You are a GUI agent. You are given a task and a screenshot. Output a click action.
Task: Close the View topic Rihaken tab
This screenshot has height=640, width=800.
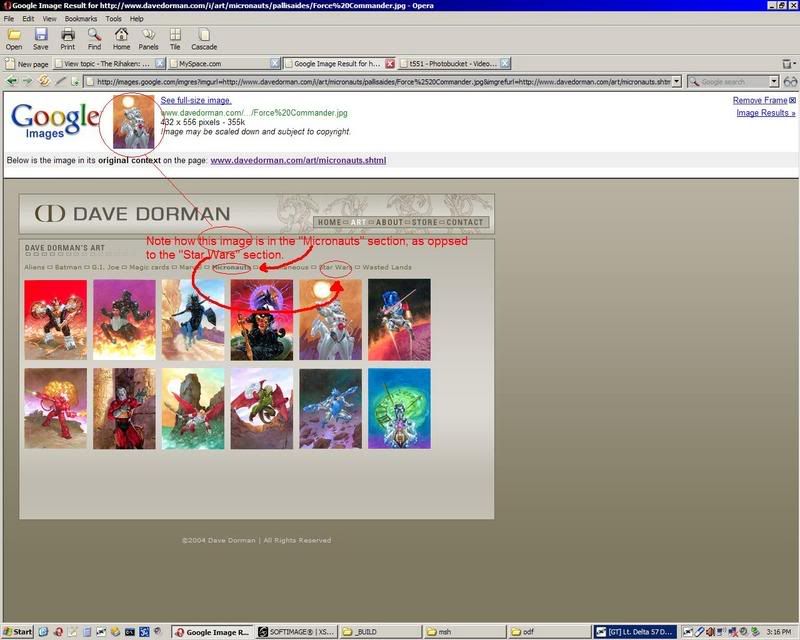pyautogui.click(x=160, y=64)
